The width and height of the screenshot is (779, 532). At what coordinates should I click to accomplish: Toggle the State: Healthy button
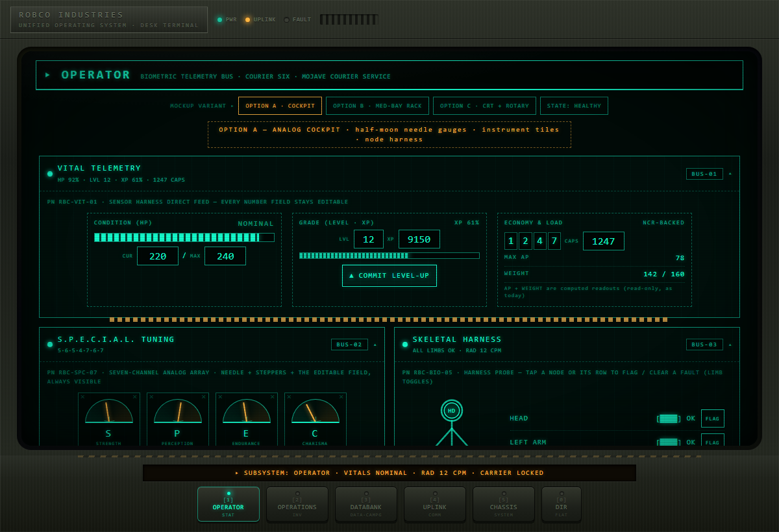click(x=574, y=106)
